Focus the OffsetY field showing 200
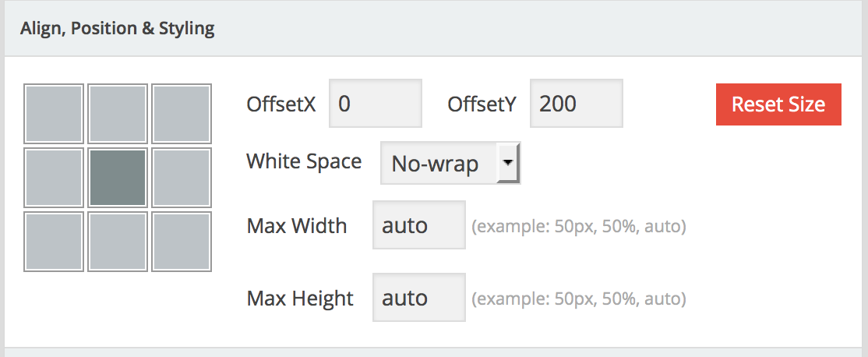The image size is (868, 357). click(576, 104)
